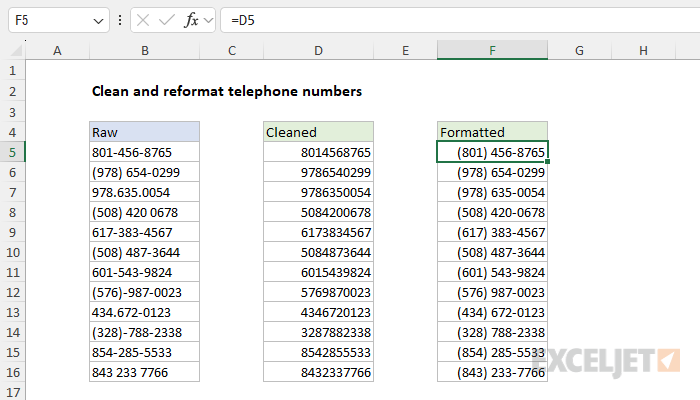Select row 5 header
The width and height of the screenshot is (700, 400).
12,152
